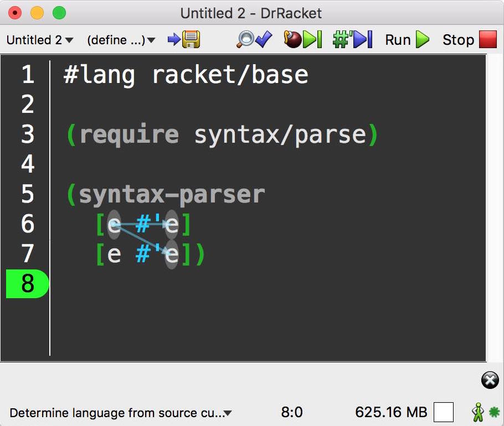Stop the program execution
The image size is (504, 426).
[470, 40]
